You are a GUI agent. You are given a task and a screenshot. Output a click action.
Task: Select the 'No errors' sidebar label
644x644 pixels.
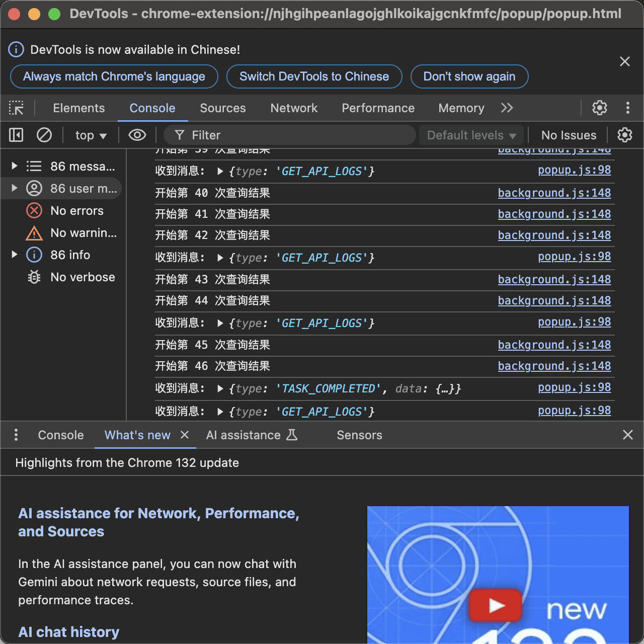point(77,211)
